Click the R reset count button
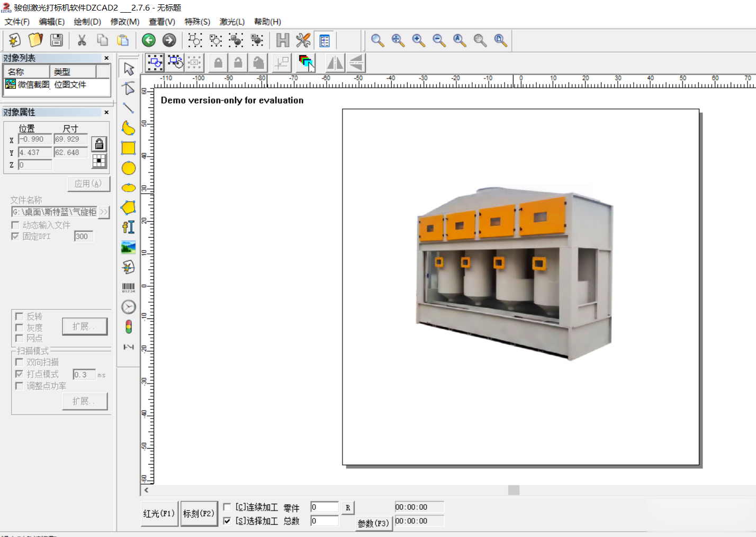 coord(348,508)
